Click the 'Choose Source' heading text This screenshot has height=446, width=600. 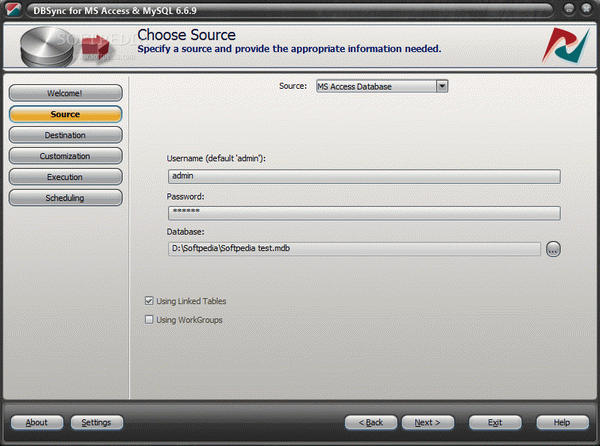[x=186, y=35]
